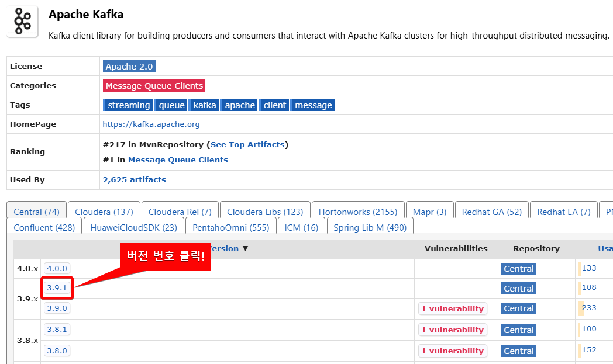Switch to the Central (74) tab
The image size is (613, 364).
coord(36,212)
